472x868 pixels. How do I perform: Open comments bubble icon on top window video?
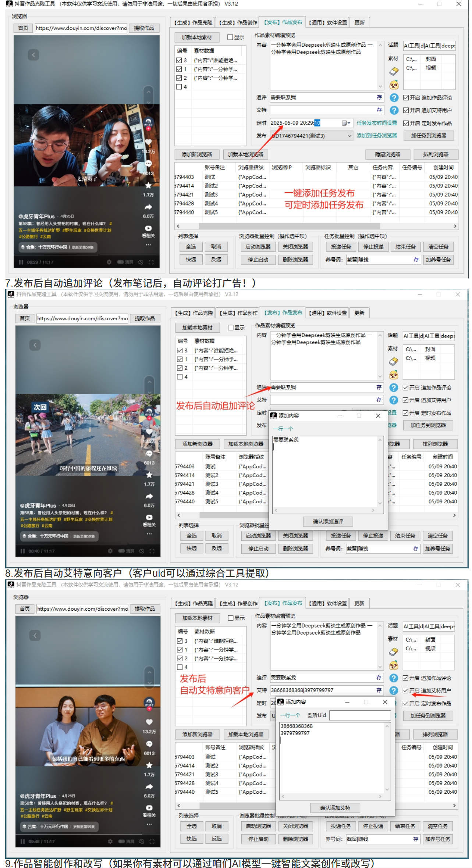(x=148, y=163)
